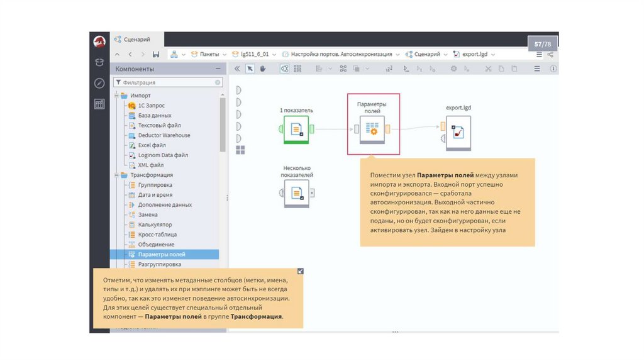
Task: Collapse the Трансформация tree group
Action: pyautogui.click(x=116, y=175)
